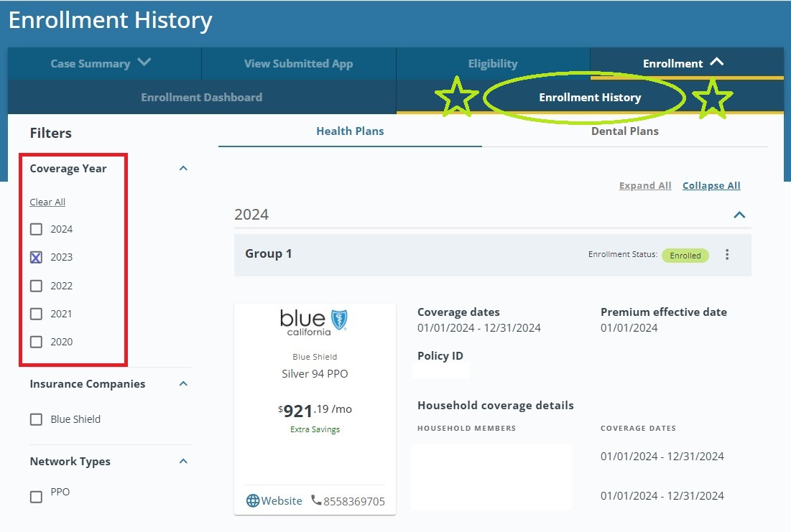Click the Enrolled status badge
The width and height of the screenshot is (791, 532).
click(x=685, y=256)
